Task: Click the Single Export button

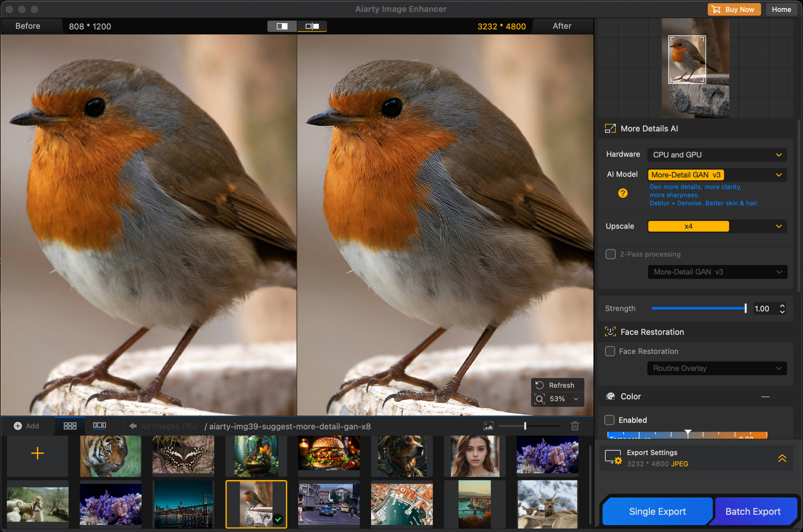Action: click(657, 511)
